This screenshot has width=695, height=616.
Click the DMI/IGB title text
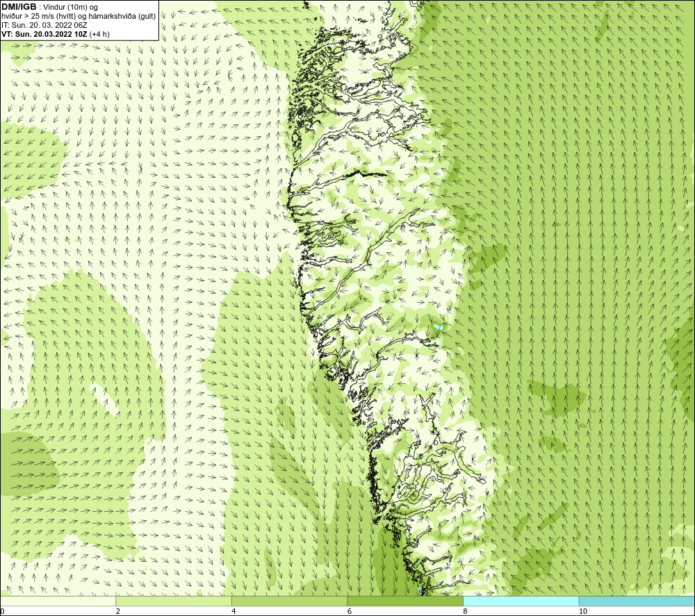[x=19, y=7]
